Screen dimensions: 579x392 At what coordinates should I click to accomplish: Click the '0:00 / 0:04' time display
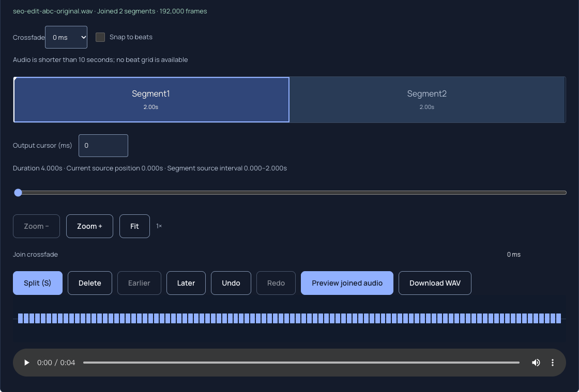pyautogui.click(x=56, y=363)
